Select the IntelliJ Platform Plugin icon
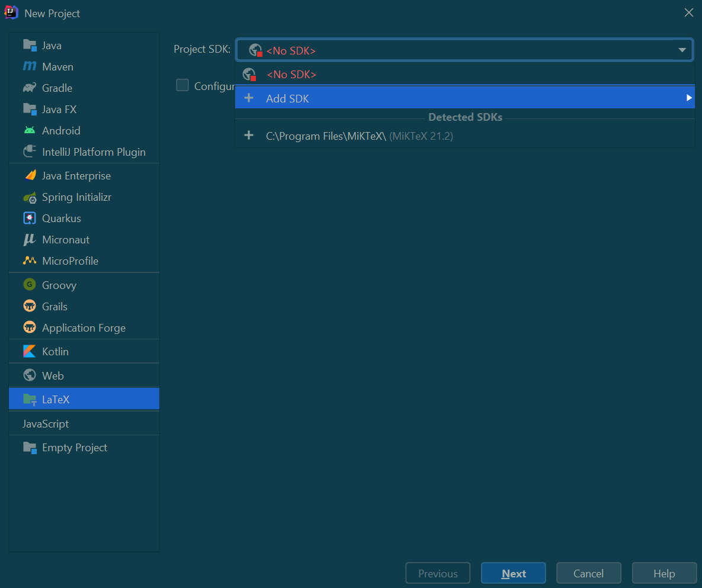 30,152
